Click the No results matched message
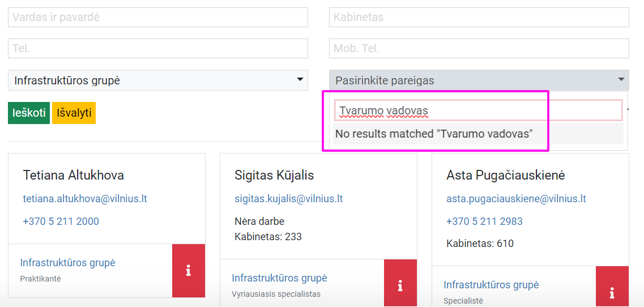The width and height of the screenshot is (644, 307). pos(434,134)
